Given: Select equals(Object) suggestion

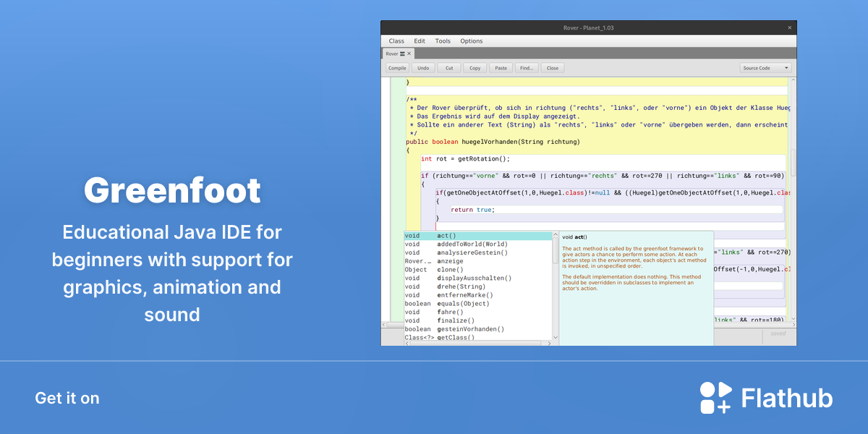Looking at the screenshot, I should [x=477, y=304].
